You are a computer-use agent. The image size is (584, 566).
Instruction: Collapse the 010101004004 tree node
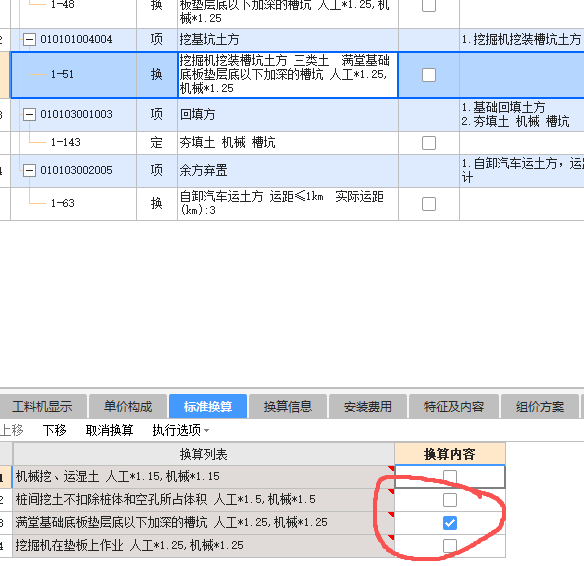tap(29, 39)
